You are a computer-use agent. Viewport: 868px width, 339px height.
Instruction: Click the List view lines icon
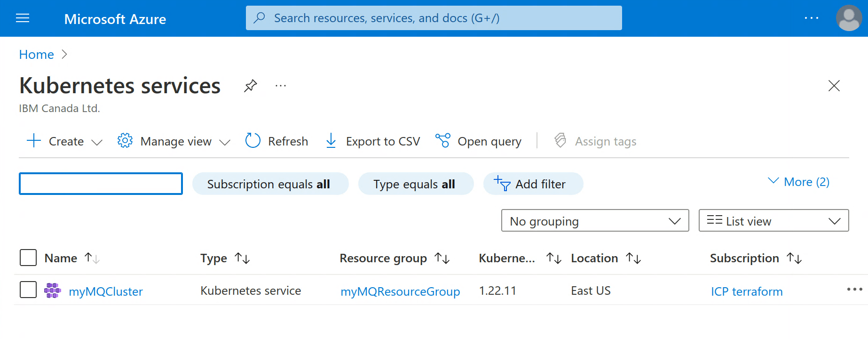(x=714, y=220)
